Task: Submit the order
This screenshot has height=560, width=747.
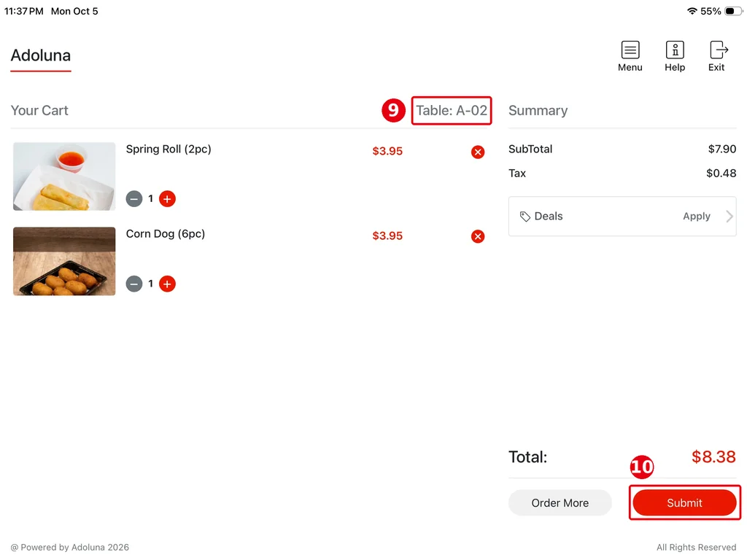Action: pyautogui.click(x=684, y=503)
